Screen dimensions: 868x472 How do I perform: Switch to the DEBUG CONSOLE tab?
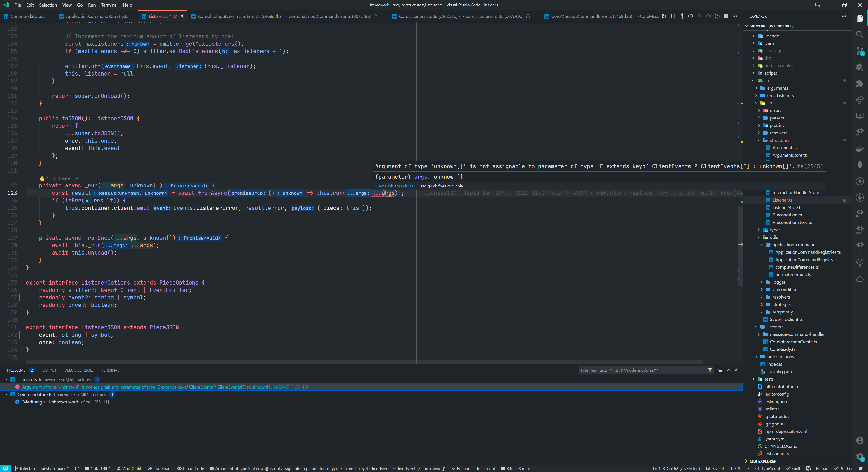click(x=79, y=370)
